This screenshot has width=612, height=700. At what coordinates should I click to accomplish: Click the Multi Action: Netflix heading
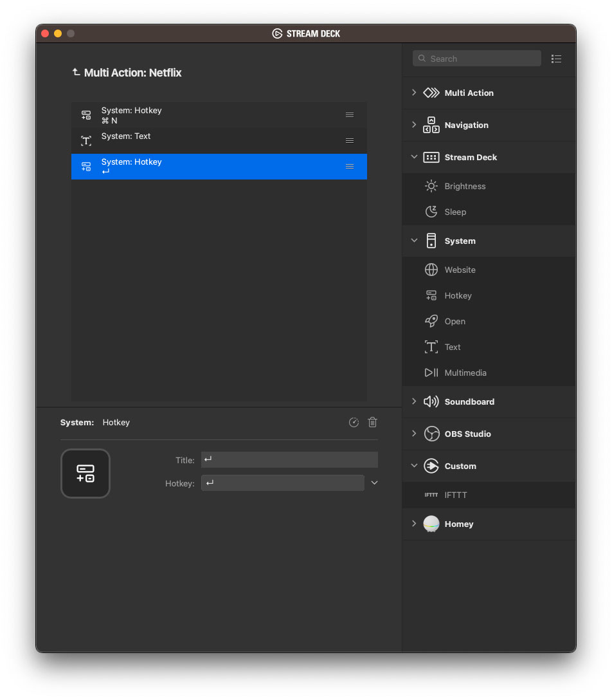coord(133,72)
